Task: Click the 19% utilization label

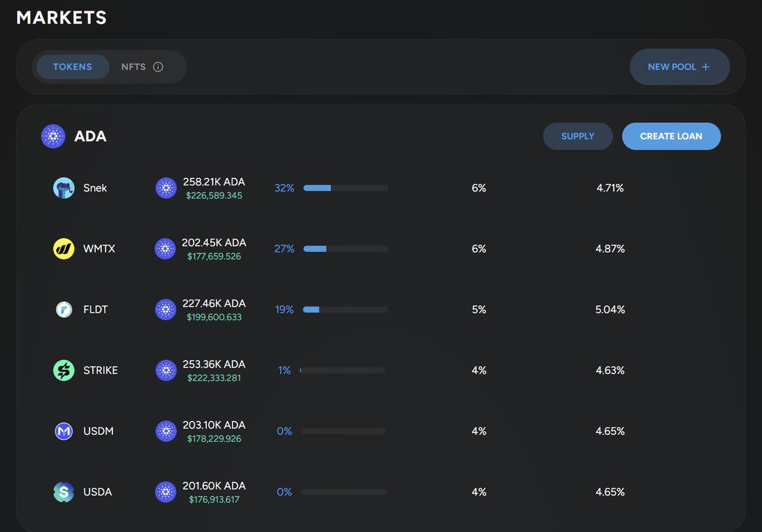Action: [284, 310]
